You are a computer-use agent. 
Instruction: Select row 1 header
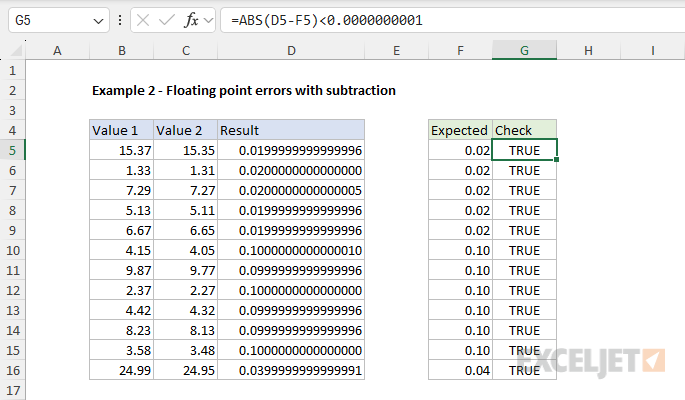point(13,70)
